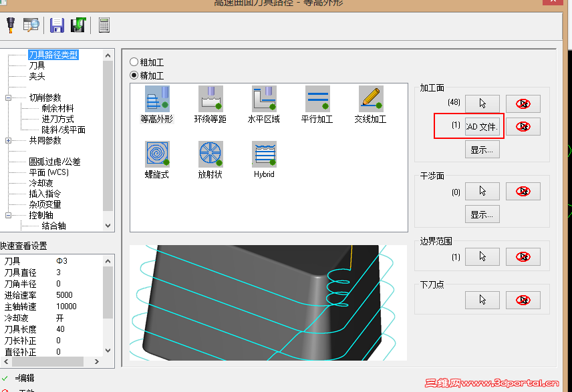Open the 平面 (WCS) tree item

tap(49, 172)
